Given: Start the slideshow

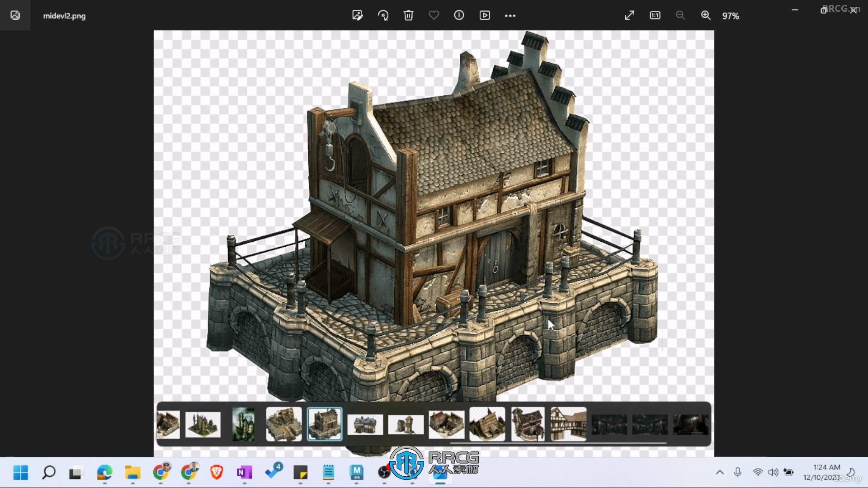Looking at the screenshot, I should click(x=485, y=15).
